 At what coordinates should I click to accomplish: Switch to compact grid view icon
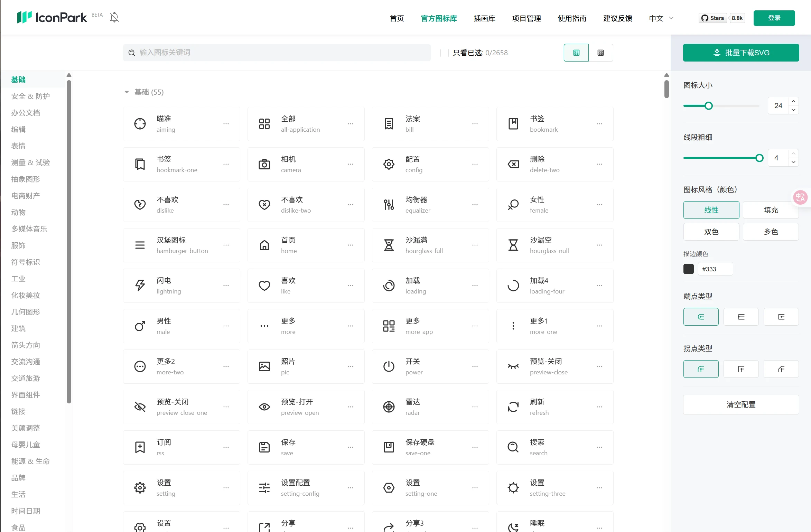pyautogui.click(x=600, y=53)
